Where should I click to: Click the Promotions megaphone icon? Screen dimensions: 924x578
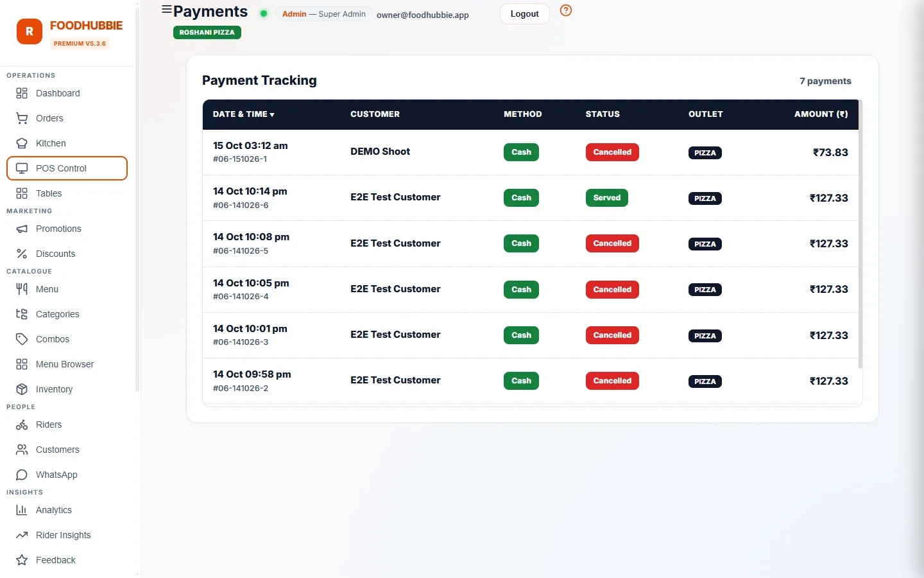click(22, 229)
